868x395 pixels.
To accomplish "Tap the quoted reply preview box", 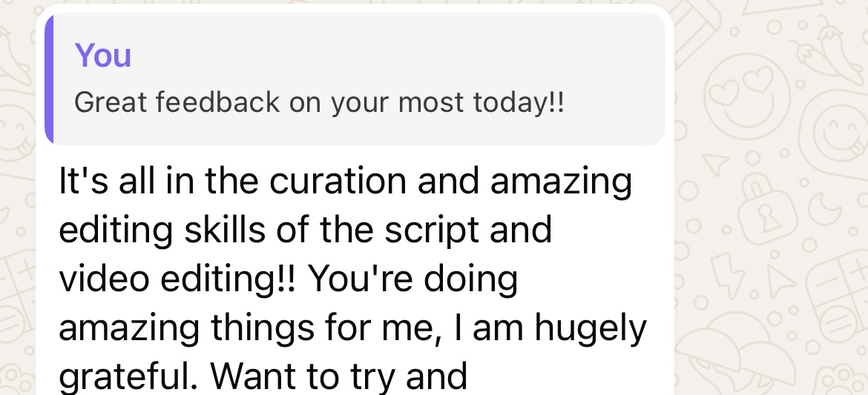I will [x=355, y=79].
